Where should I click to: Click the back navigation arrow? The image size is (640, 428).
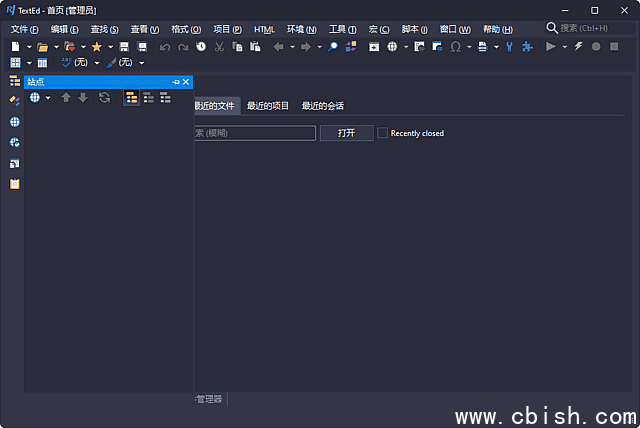278,47
